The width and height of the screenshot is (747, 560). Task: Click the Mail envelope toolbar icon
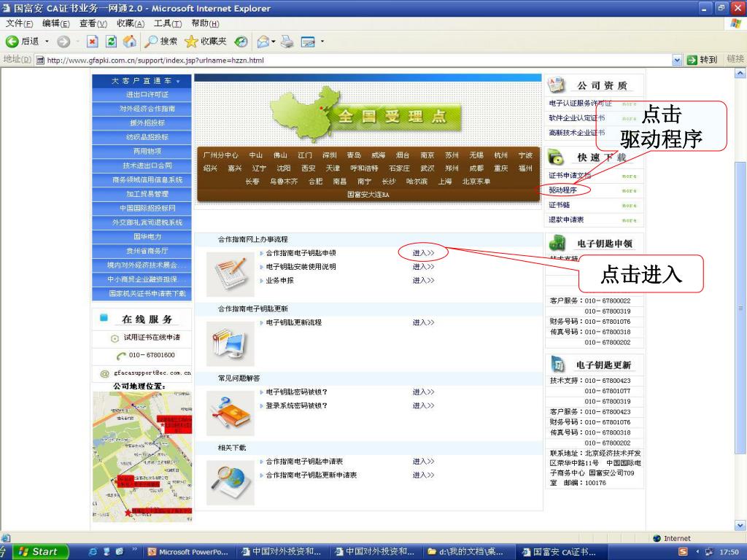[x=263, y=42]
